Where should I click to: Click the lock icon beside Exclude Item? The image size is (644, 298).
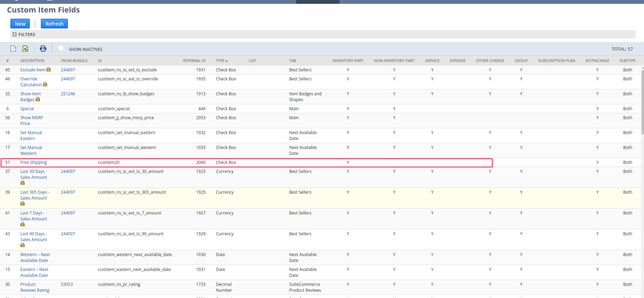[48, 69]
